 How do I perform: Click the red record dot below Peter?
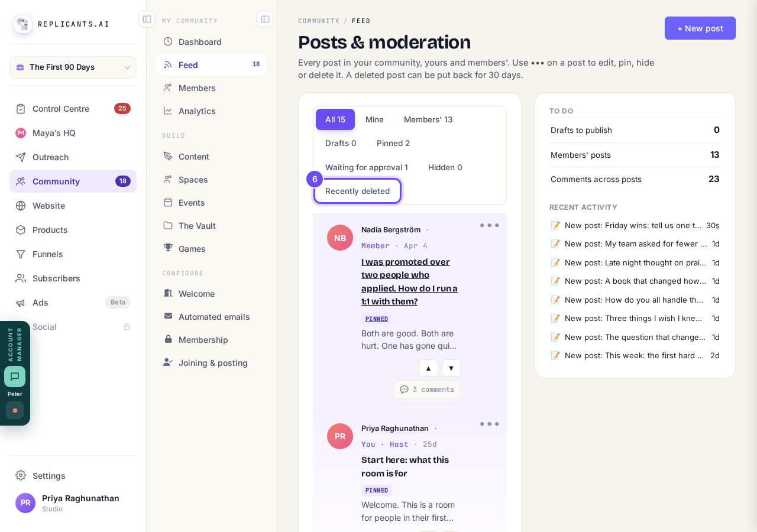15,410
